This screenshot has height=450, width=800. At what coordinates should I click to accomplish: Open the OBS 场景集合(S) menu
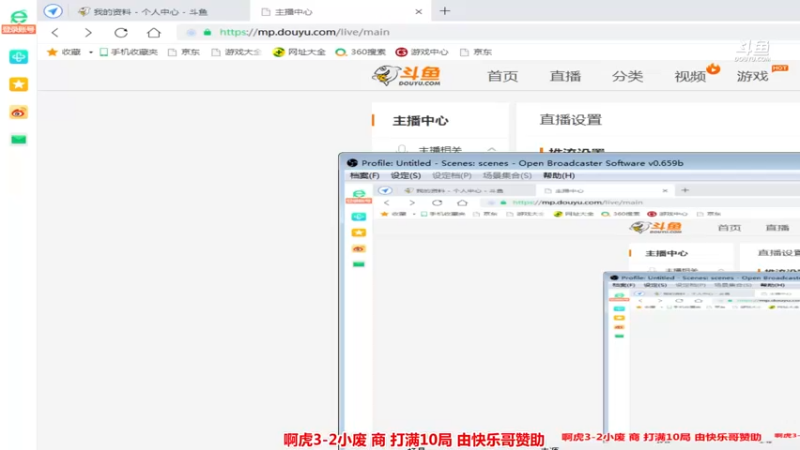pyautogui.click(x=507, y=176)
